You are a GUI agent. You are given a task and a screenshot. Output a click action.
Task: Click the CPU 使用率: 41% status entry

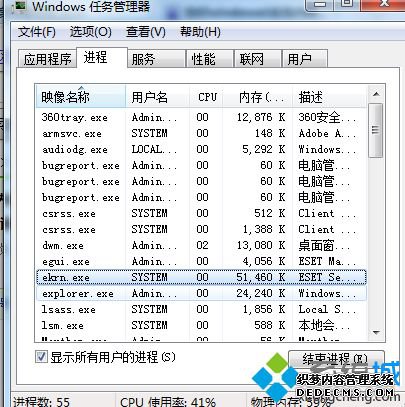(168, 401)
